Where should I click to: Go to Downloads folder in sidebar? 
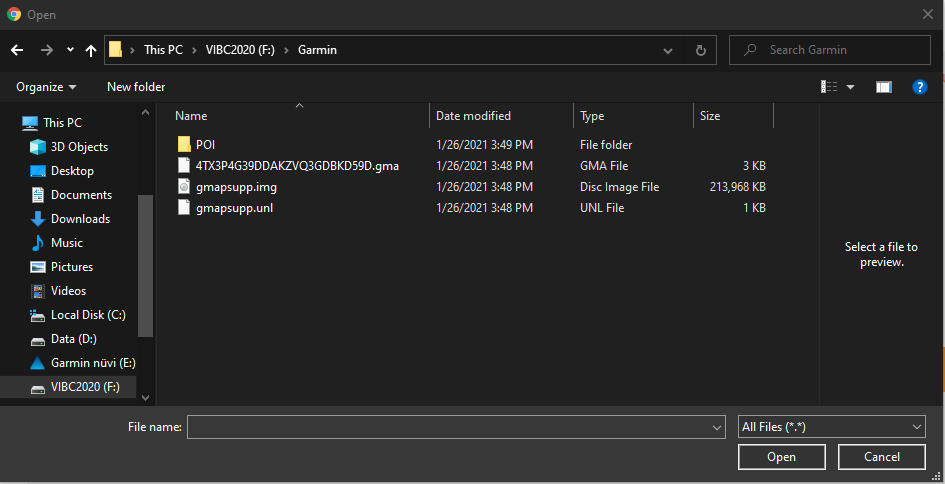80,219
